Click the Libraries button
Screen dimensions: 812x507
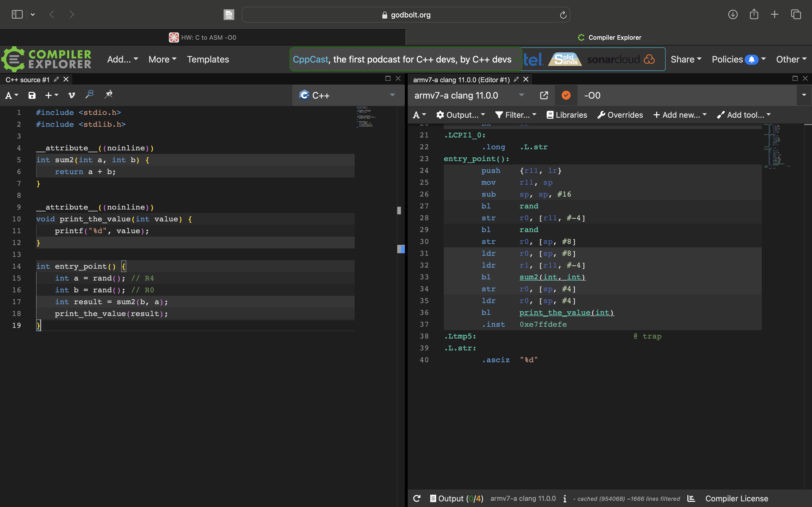coord(567,115)
